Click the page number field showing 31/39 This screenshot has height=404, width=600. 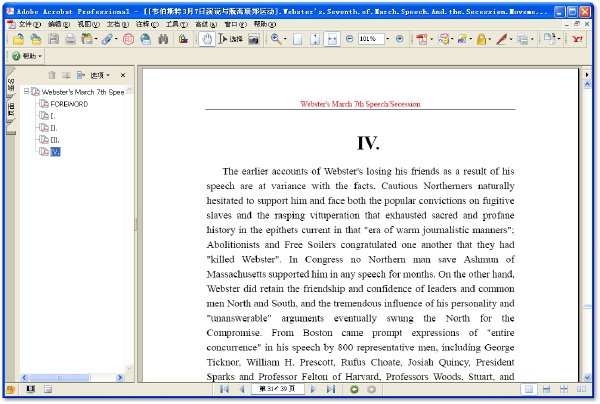tap(277, 389)
